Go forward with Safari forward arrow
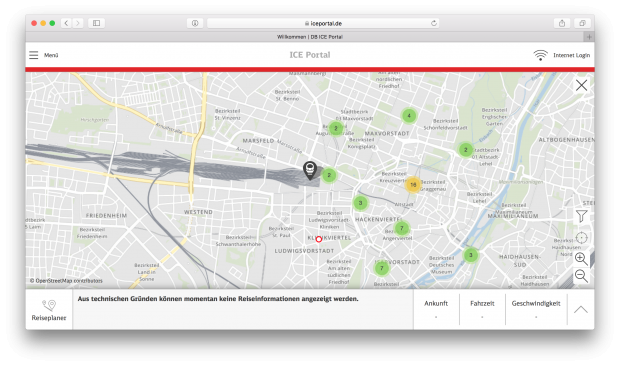The image size is (620, 366). pos(78,23)
